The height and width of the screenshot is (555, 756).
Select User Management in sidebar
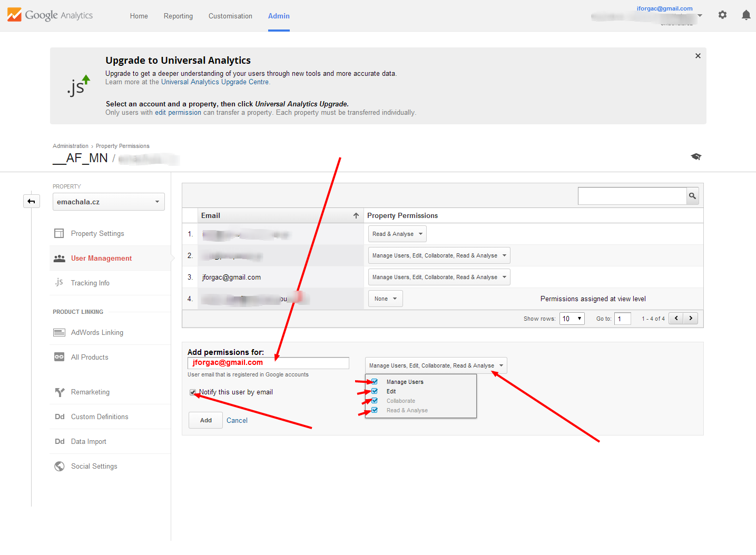[x=101, y=258]
